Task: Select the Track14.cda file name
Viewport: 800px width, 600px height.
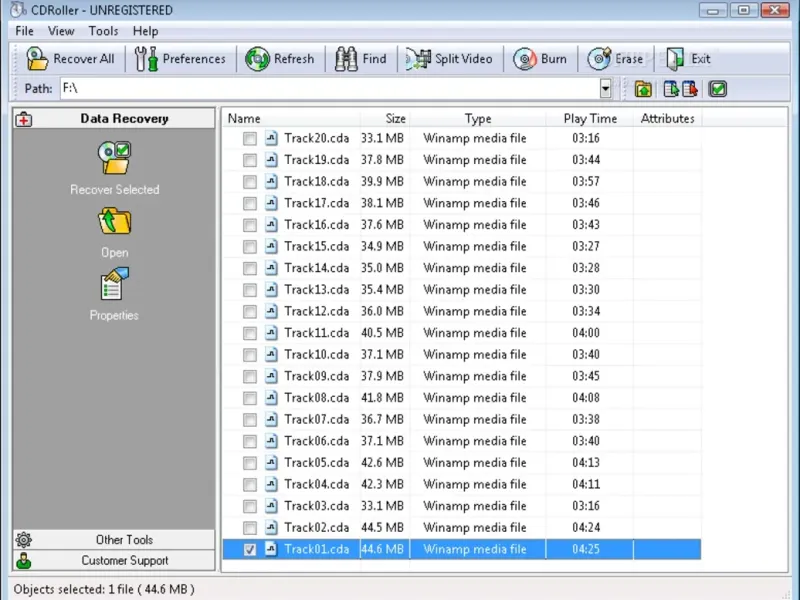Action: (316, 268)
